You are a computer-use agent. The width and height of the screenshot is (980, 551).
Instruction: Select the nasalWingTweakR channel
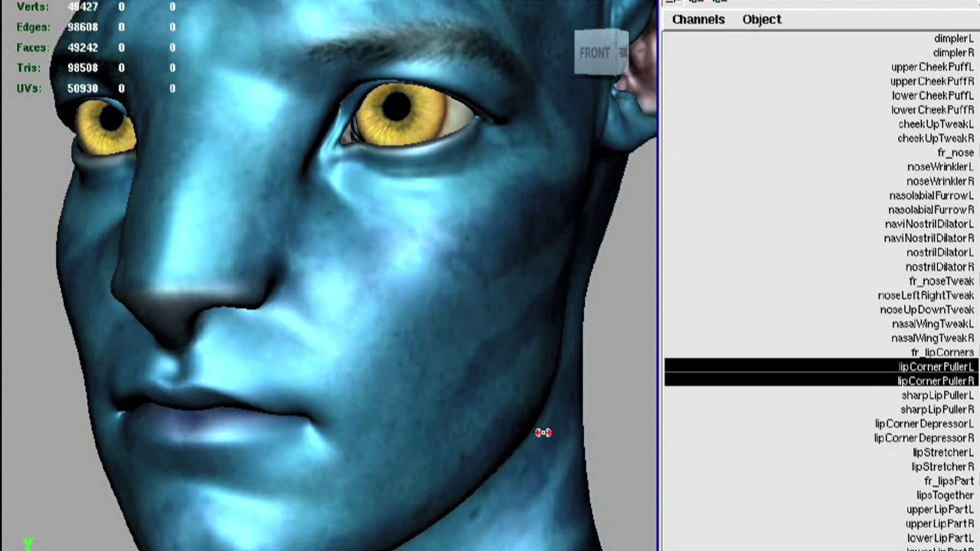tap(933, 338)
